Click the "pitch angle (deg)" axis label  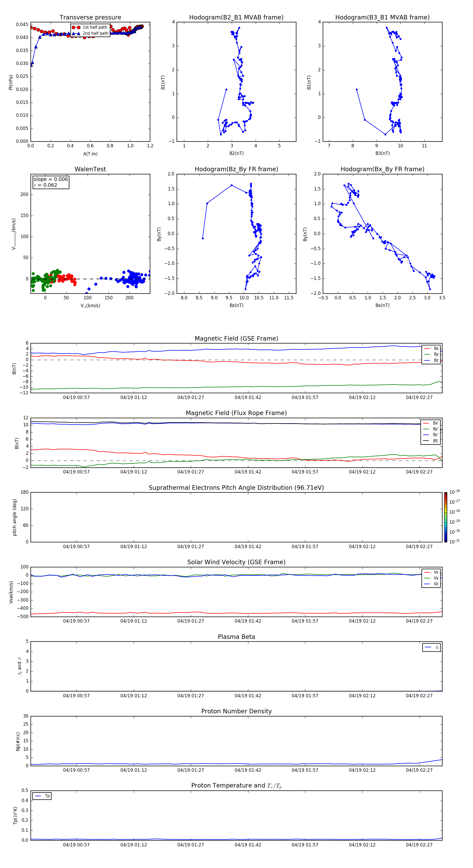[x=14, y=517]
